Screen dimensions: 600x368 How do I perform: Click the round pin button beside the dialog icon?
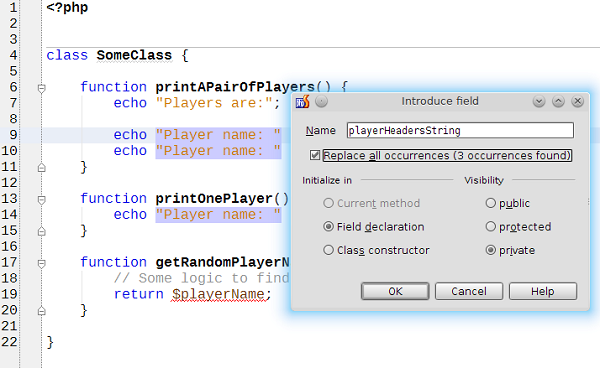[x=321, y=101]
